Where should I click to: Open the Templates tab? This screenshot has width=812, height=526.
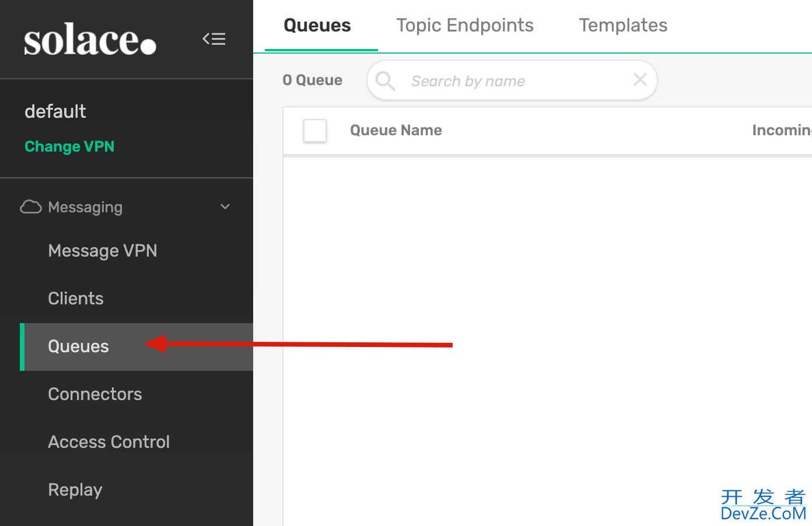coord(623,25)
